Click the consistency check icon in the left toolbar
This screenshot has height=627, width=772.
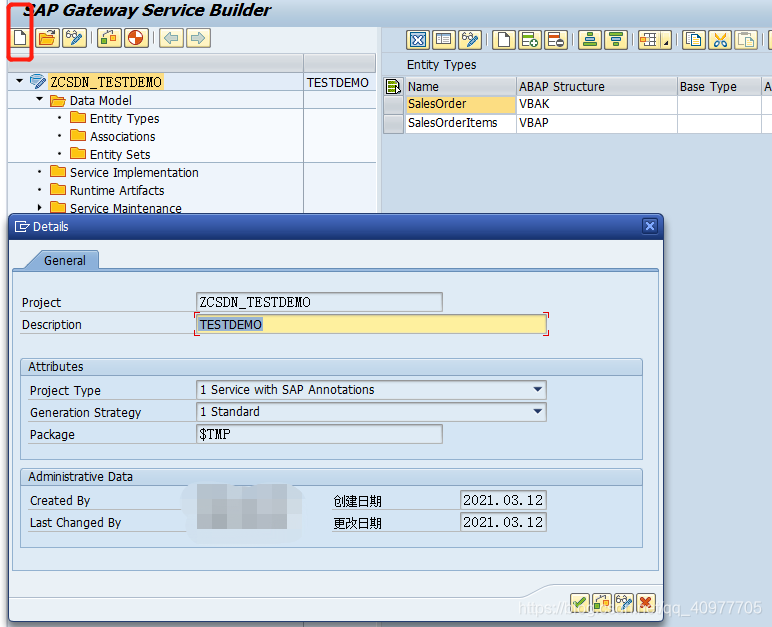(x=109, y=38)
